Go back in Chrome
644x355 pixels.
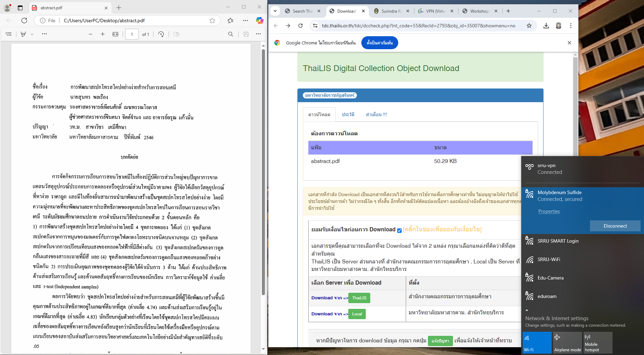click(x=276, y=26)
